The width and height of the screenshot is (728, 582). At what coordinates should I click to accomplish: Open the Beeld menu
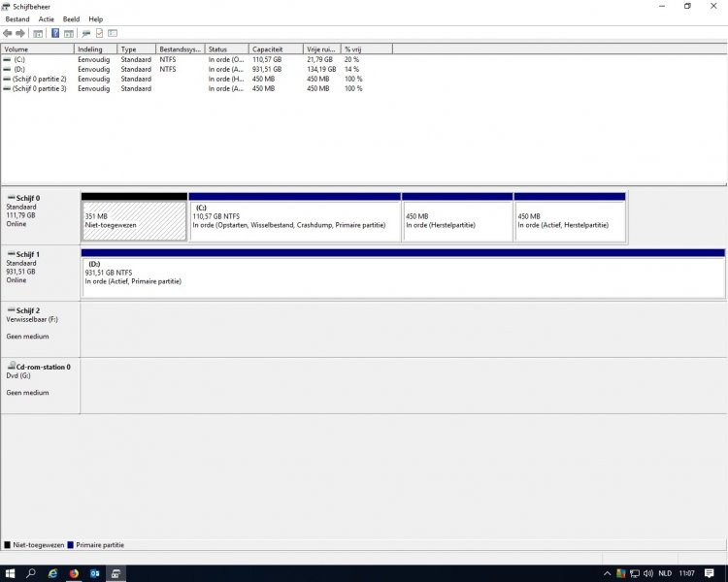(72, 19)
